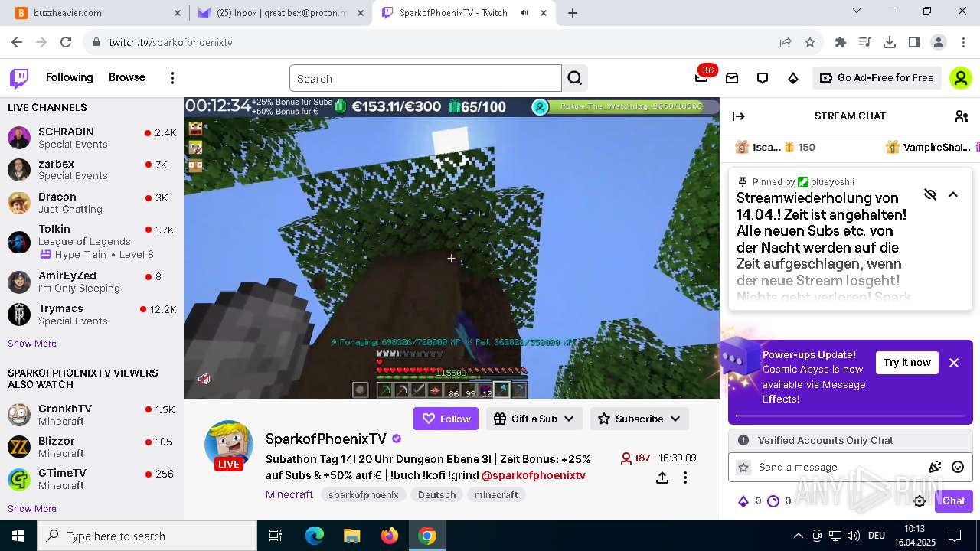Open the Power-ups sparkle icon in chat input
This screenshot has height=551, width=980.
pyautogui.click(x=935, y=467)
